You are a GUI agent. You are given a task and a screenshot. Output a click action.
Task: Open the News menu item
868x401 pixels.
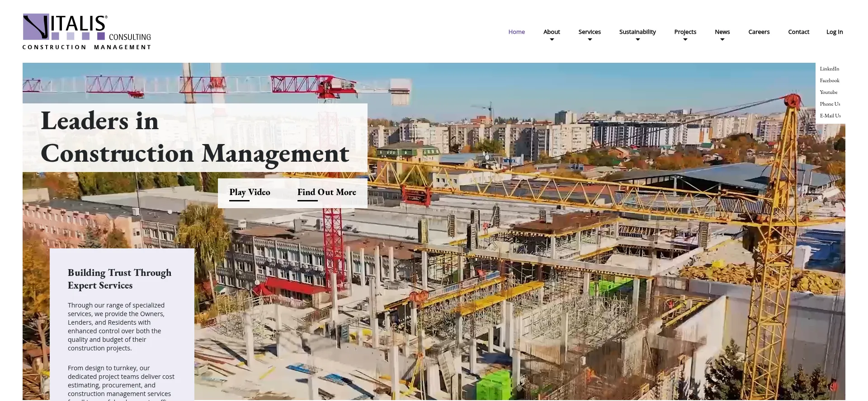click(x=722, y=32)
